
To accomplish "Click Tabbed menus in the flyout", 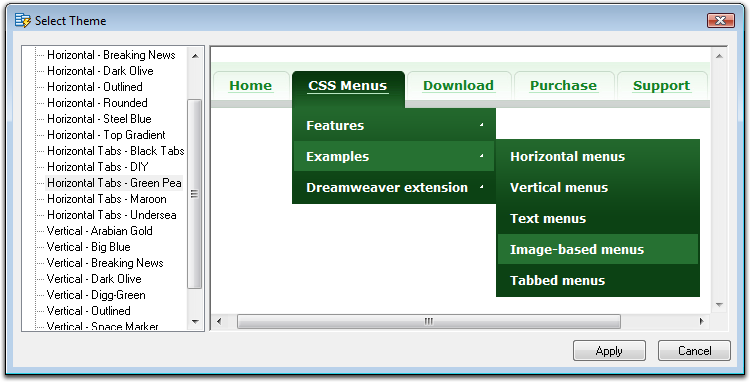I will 598,280.
